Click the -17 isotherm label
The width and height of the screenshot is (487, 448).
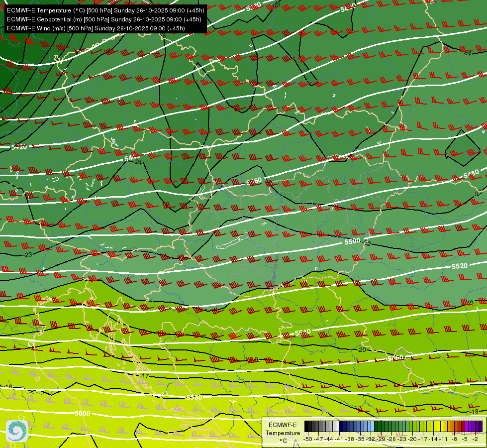pyautogui.click(x=144, y=376)
